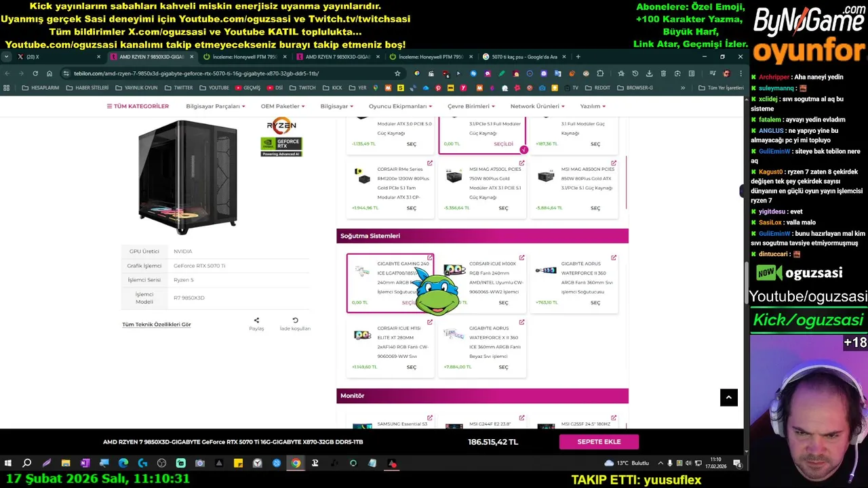Open Windows taskbar search
The image size is (868, 488).
pos(27,464)
